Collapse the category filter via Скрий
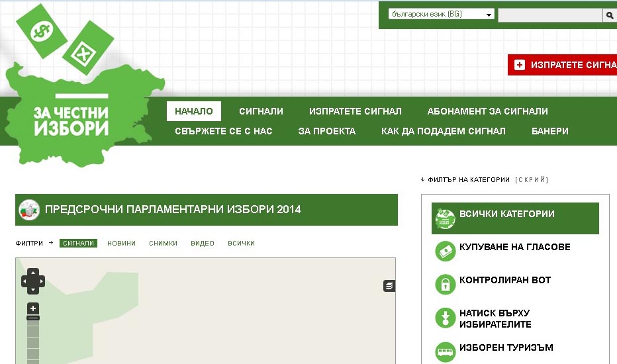 [532, 180]
